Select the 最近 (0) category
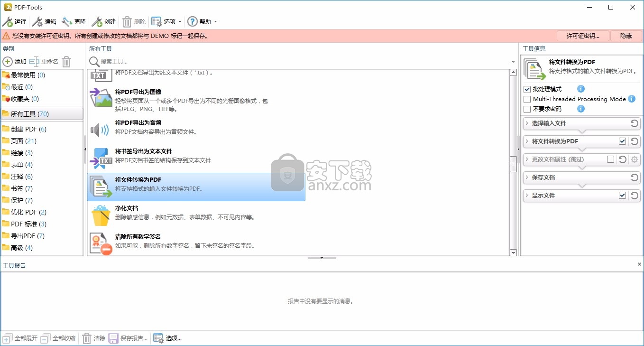Screen dimensions: 644x346 coord(42,87)
